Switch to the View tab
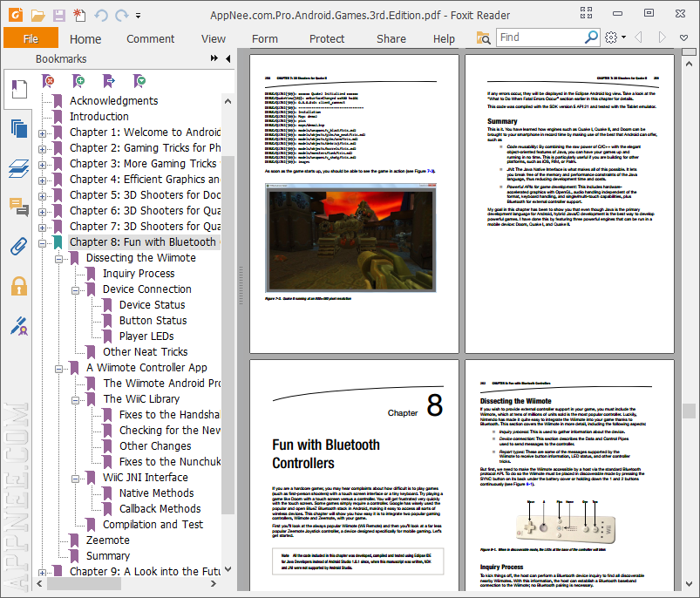Screen dimensions: 700x598 click(x=213, y=39)
